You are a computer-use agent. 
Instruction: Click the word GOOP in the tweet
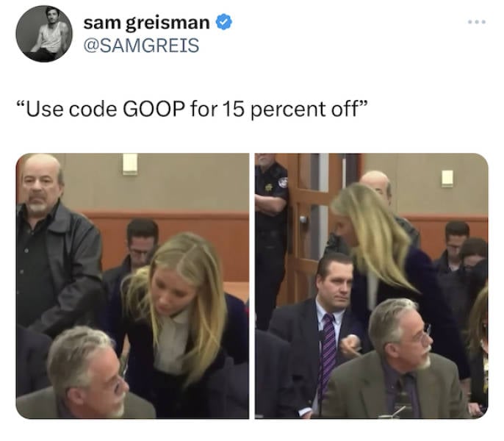[x=154, y=110]
